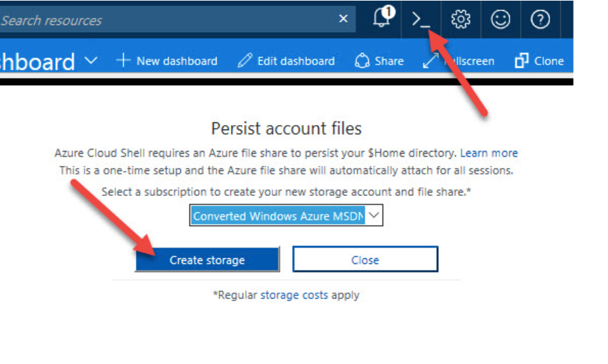
Task: Expand the dashboard name chevron
Action: (91, 61)
